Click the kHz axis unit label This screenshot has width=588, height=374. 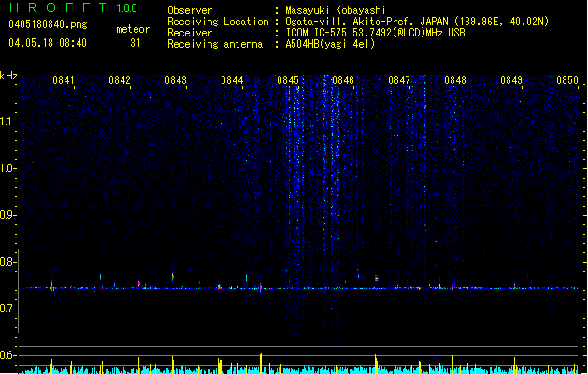click(x=8, y=76)
